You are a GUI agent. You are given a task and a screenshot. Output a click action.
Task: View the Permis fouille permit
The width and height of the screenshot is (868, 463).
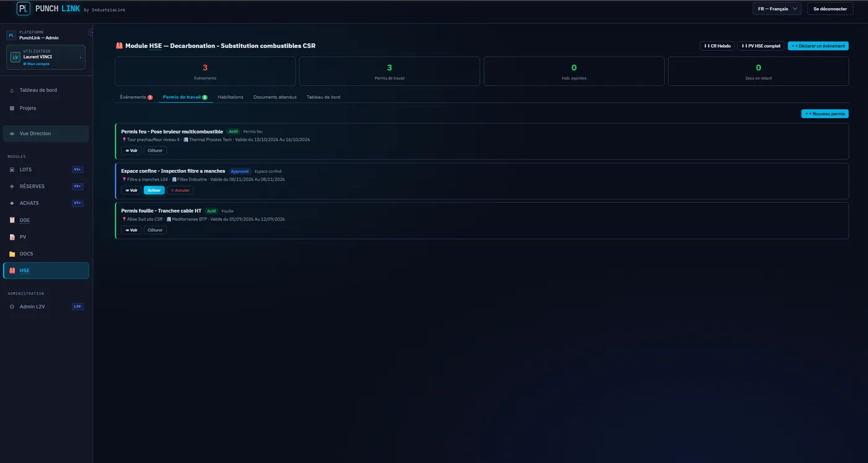pos(131,230)
